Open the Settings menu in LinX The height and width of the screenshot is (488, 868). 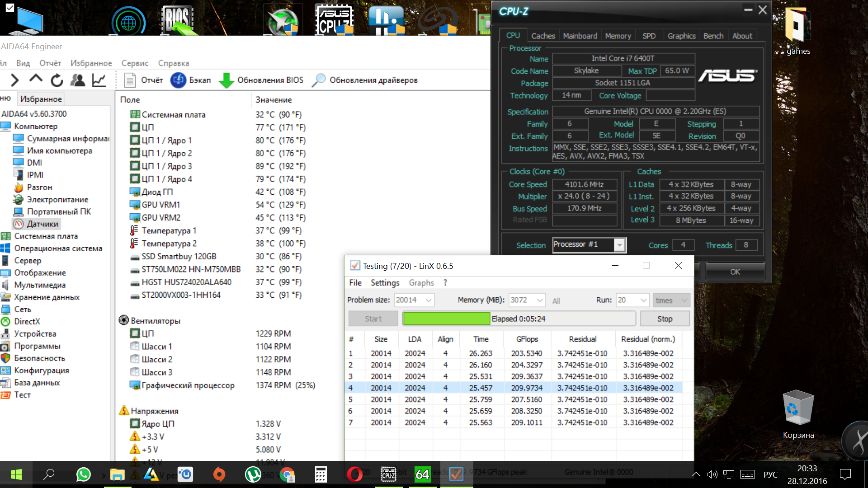[x=385, y=283]
